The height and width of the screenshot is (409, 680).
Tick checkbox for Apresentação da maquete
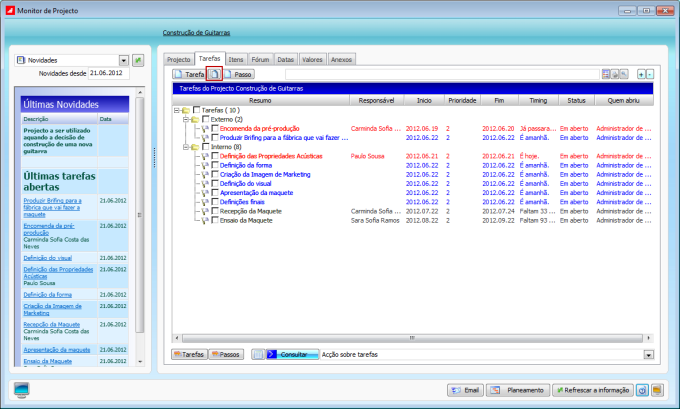click(x=215, y=193)
